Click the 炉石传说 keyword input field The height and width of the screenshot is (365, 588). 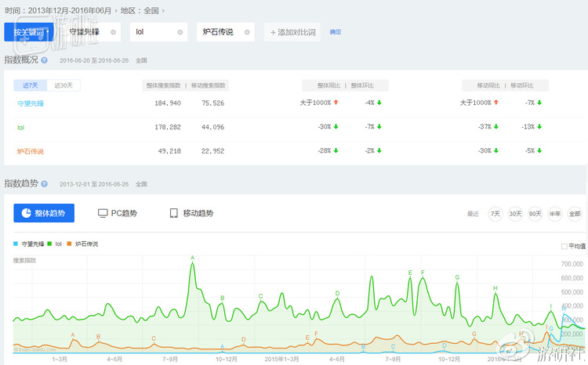tap(225, 32)
